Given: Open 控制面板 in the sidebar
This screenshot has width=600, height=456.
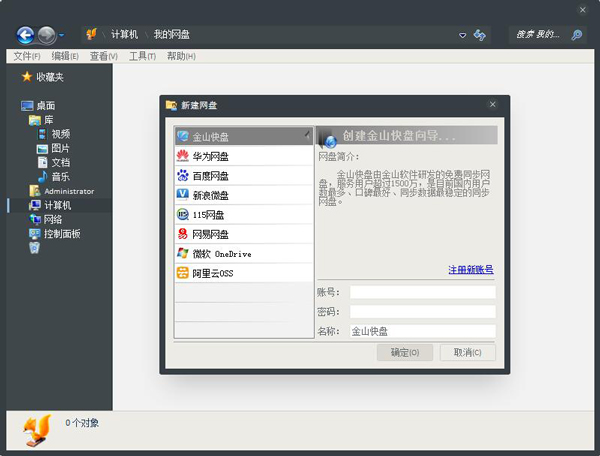Looking at the screenshot, I should coord(62,234).
